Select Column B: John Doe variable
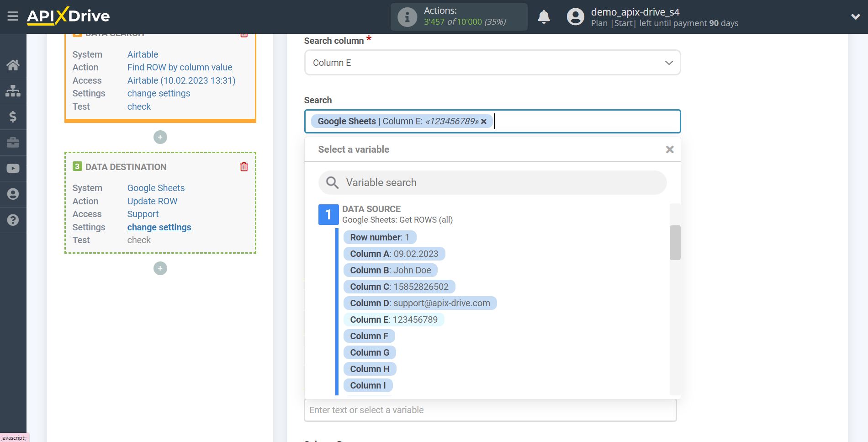 (391, 270)
